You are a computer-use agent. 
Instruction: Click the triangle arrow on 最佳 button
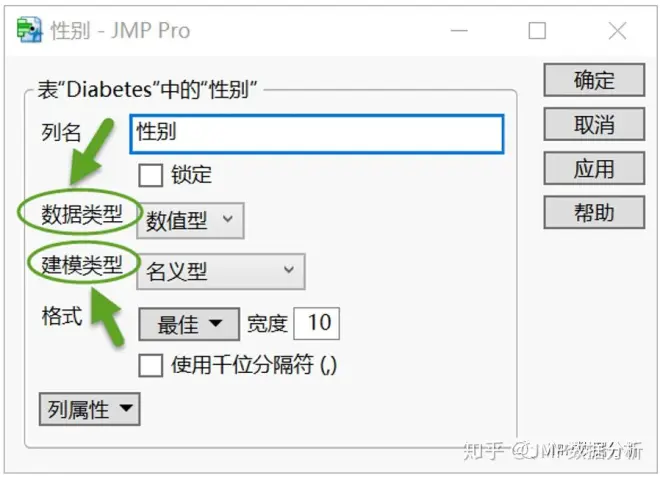[x=216, y=323]
